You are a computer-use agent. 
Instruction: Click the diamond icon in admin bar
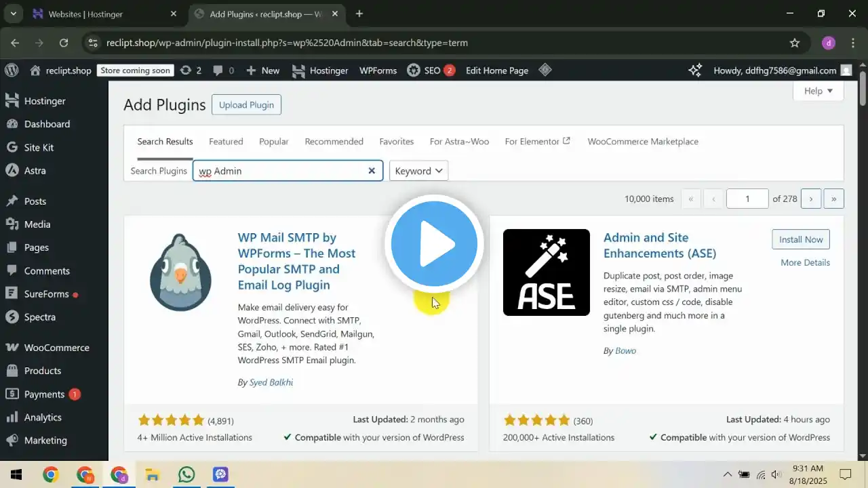[545, 70]
